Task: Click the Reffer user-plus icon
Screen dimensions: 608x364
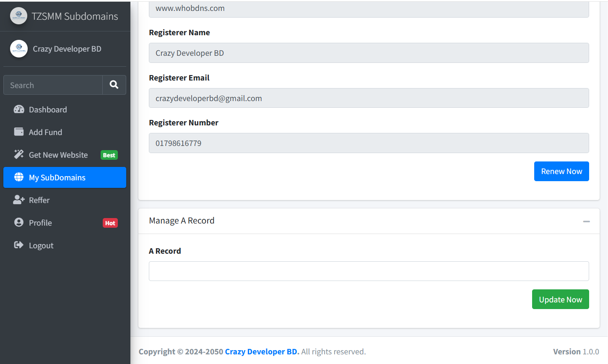Action: tap(19, 200)
